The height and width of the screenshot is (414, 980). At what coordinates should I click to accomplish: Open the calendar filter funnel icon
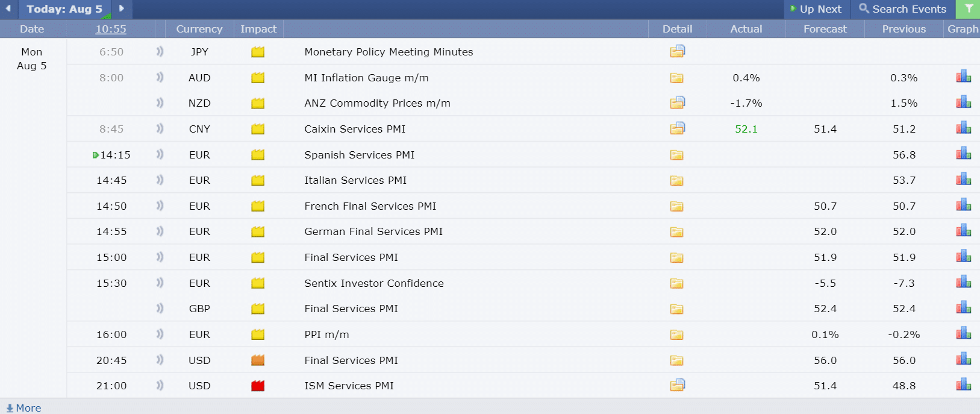point(969,9)
